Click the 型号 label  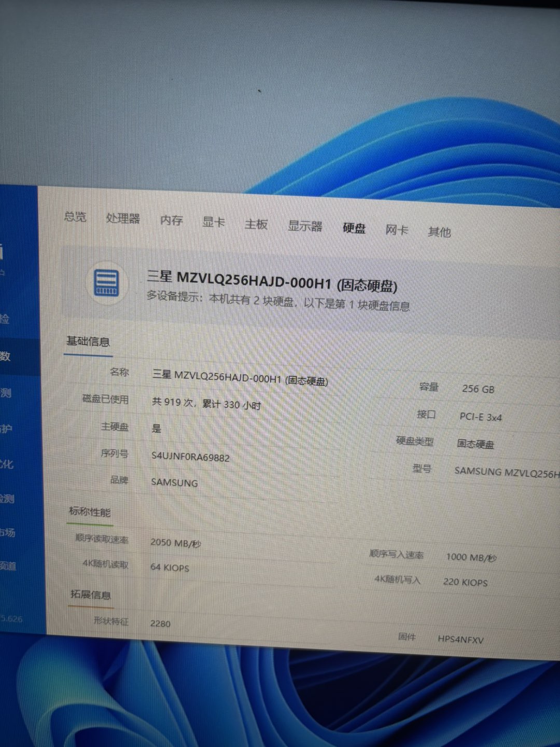pos(422,468)
